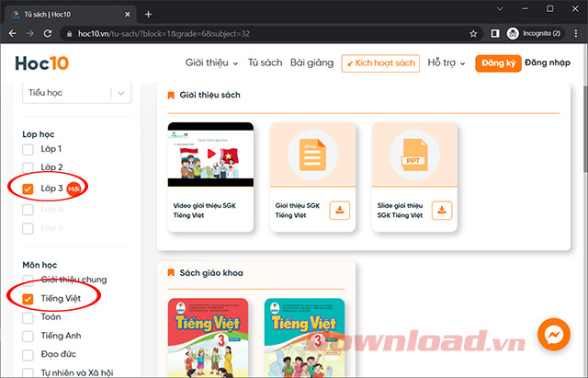Play the Video giới thiệu SGK thumbnail
The image size is (588, 378).
210,155
